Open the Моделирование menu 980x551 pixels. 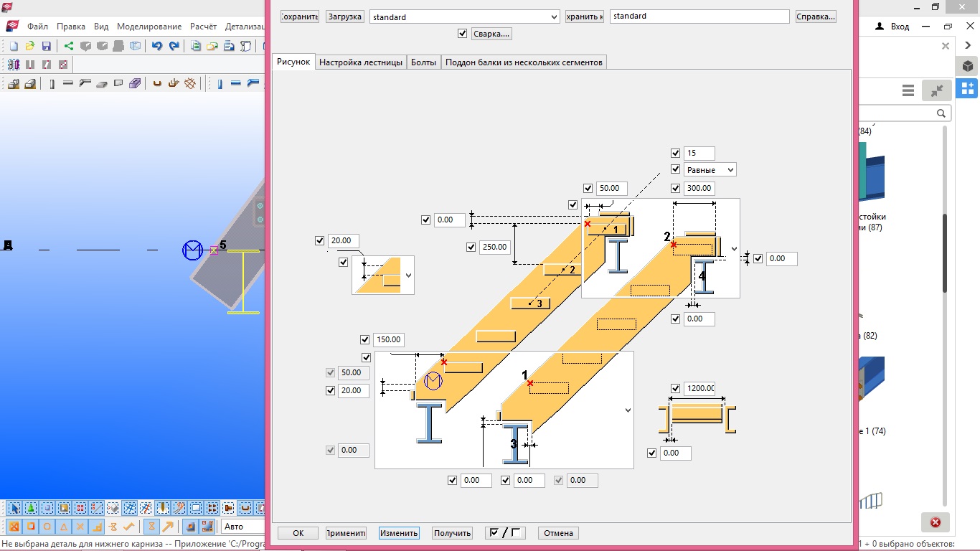149,27
